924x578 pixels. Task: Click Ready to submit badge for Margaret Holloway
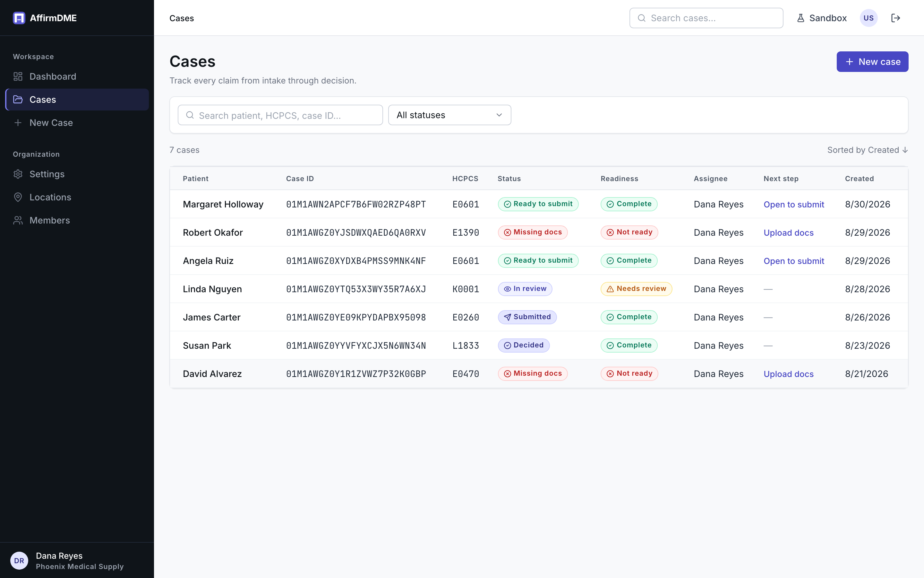(x=538, y=204)
